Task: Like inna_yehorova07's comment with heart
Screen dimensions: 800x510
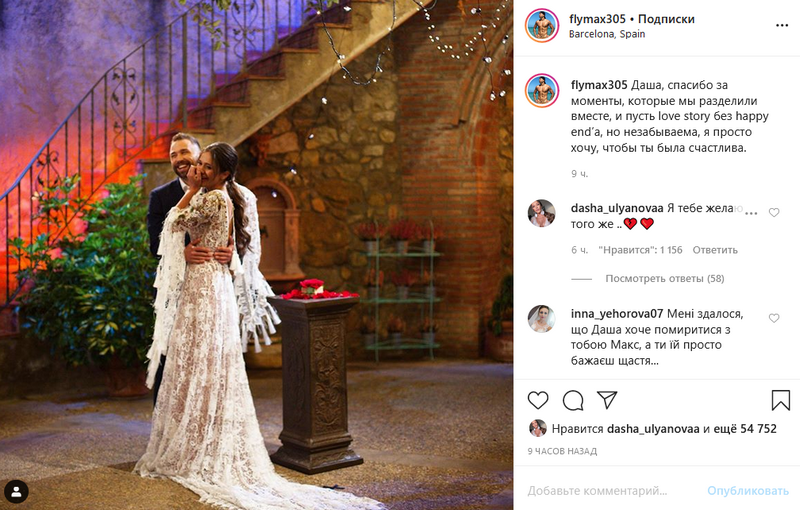Action: 774,318
